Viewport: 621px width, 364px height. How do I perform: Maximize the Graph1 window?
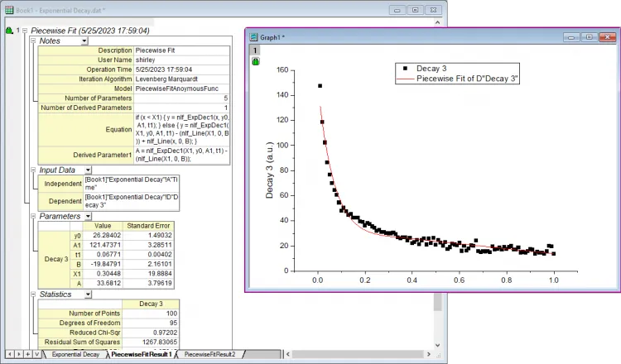[x=590, y=37]
